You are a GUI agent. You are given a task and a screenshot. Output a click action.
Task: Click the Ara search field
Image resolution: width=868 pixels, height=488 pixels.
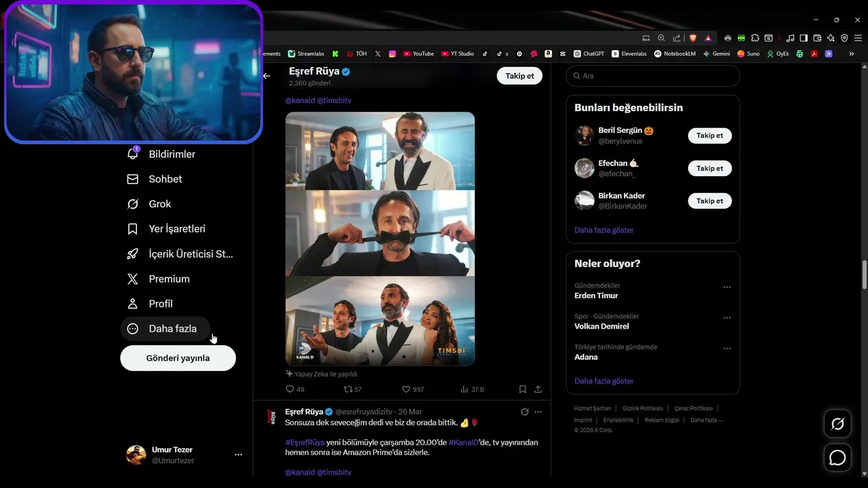(x=653, y=76)
